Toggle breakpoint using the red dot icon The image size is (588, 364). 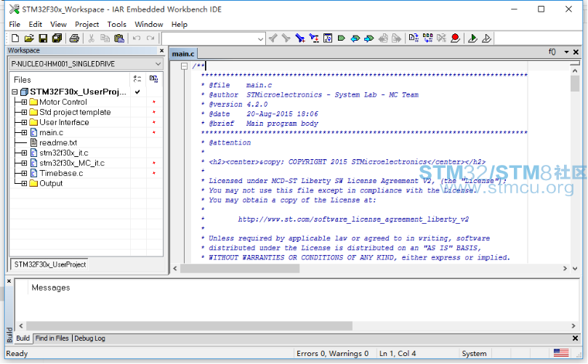click(455, 38)
